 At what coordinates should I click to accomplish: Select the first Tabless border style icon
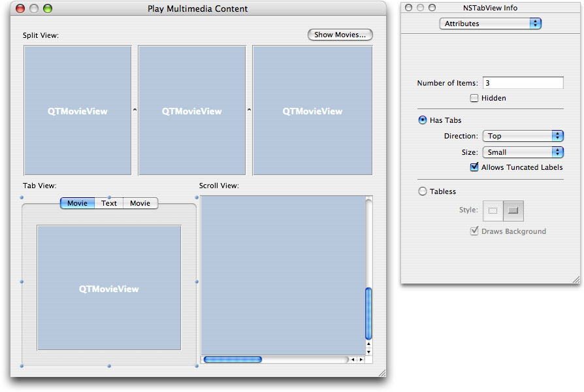click(493, 210)
